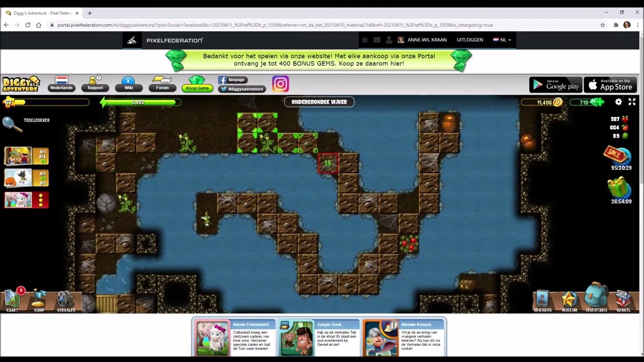The image size is (644, 362).
Task: Open the portal gift icon
Action: click(365, 40)
